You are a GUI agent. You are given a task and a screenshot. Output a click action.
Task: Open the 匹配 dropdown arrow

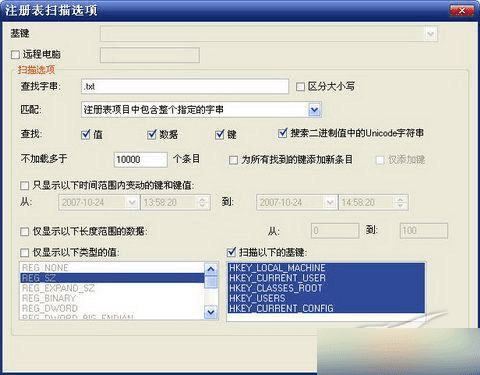[314, 109]
